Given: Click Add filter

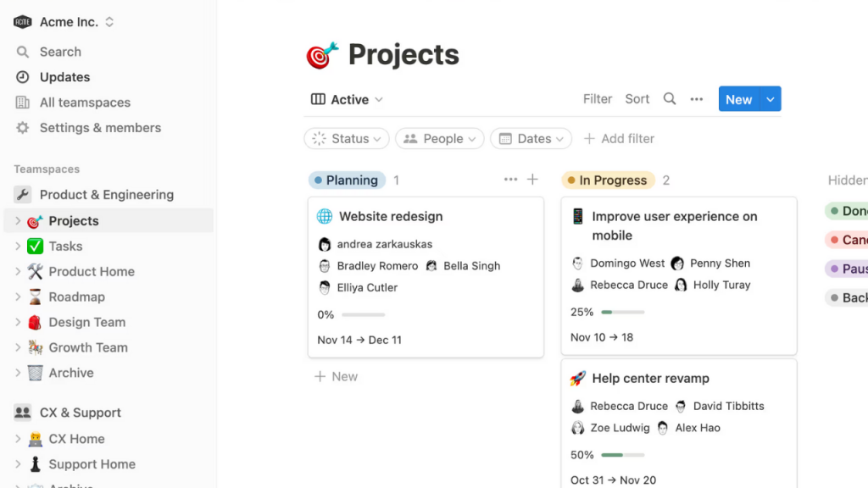Looking at the screenshot, I should 619,139.
